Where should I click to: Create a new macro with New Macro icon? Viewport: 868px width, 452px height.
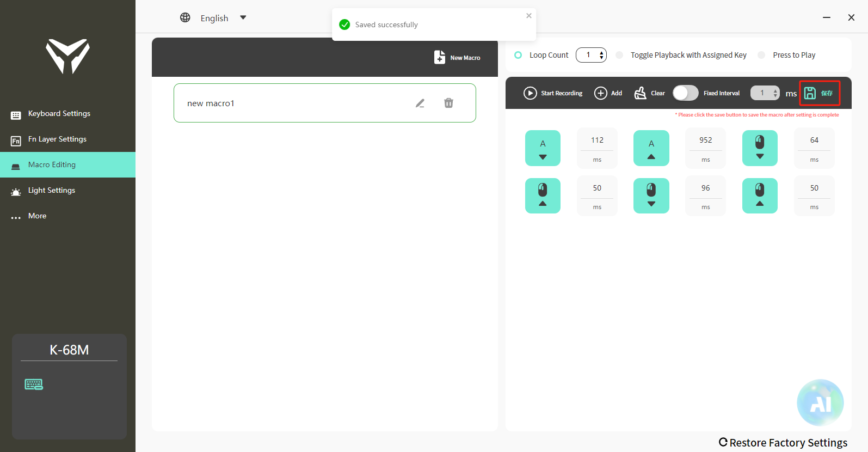(x=440, y=57)
